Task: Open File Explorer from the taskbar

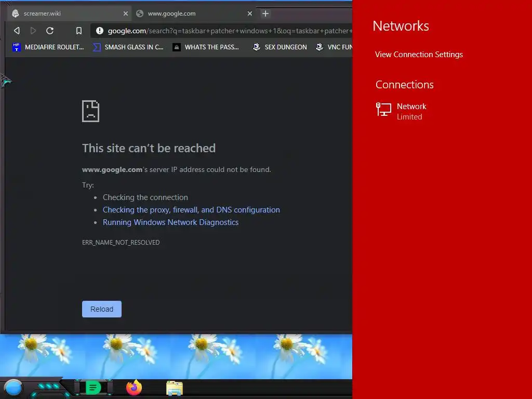Action: 175,388
